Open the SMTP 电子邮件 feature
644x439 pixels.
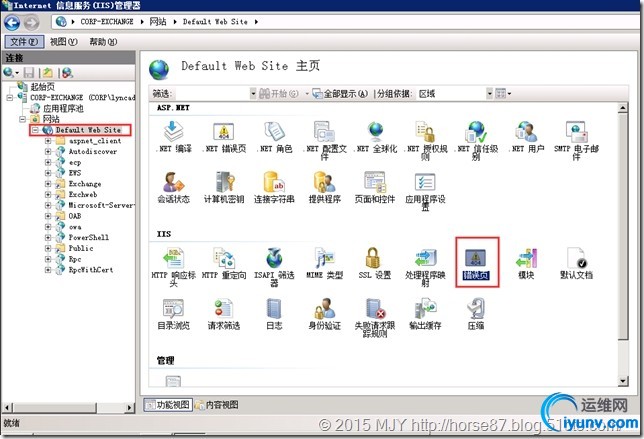[x=576, y=140]
